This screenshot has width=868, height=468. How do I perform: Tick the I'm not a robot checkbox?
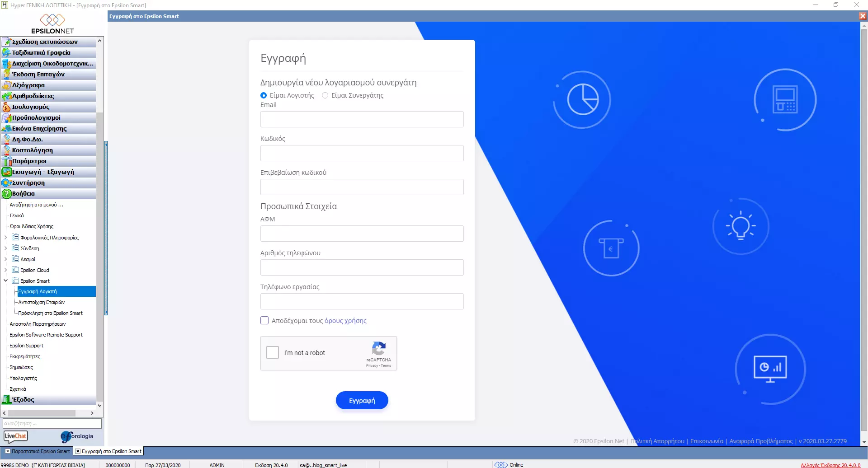273,352
